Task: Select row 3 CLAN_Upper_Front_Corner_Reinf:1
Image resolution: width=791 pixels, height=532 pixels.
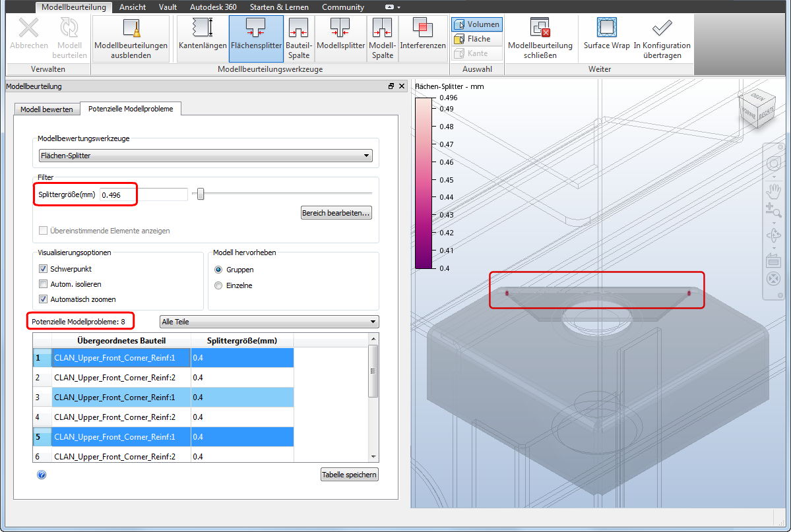Action: (164, 398)
